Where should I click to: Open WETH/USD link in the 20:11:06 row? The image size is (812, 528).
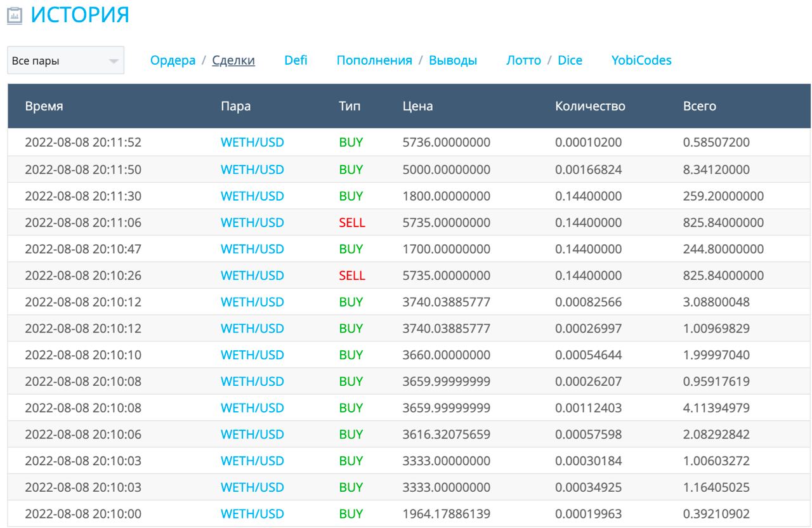tap(252, 222)
